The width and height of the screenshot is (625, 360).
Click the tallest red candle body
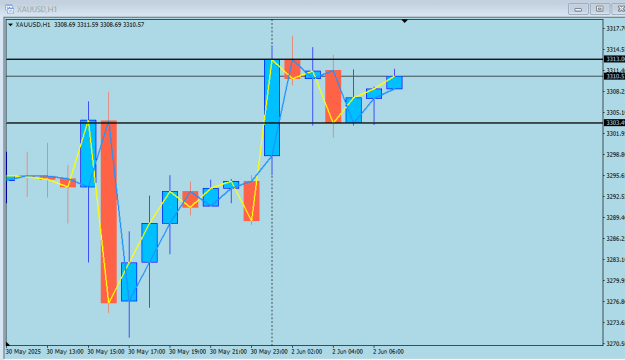[x=108, y=212]
